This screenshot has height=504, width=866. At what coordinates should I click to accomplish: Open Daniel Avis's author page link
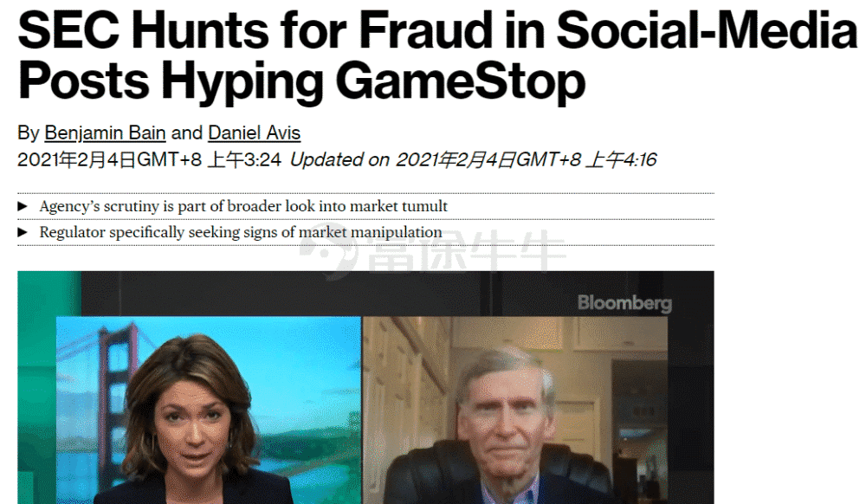coord(255,133)
